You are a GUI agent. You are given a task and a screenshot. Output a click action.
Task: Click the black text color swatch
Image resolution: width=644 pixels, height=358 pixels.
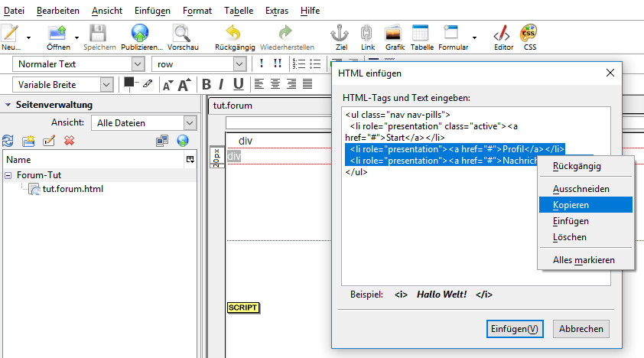point(129,83)
